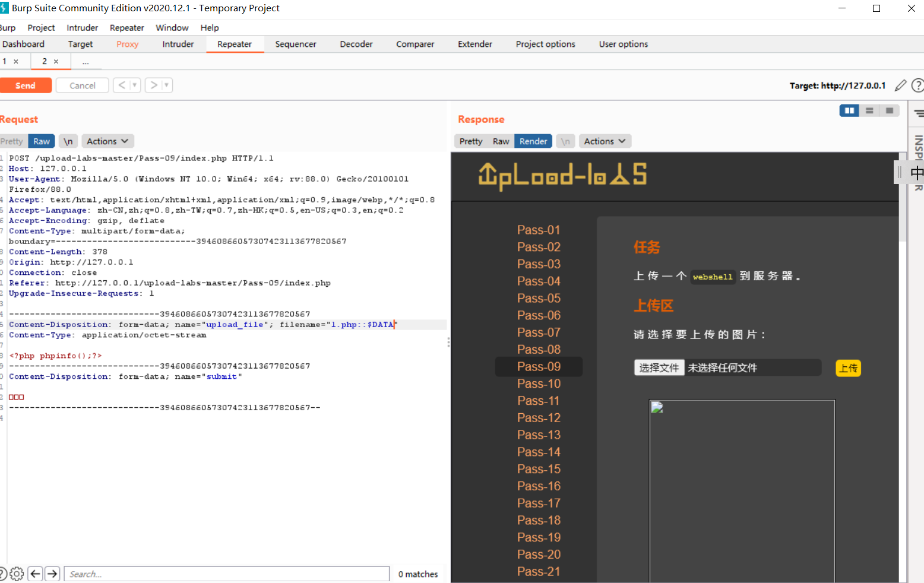Open new Repeater tab via ellipsis

pos(86,61)
